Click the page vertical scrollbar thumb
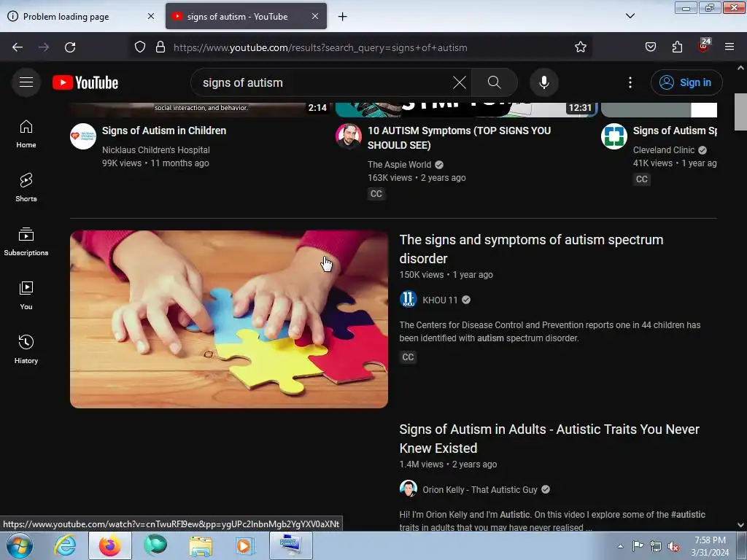The width and height of the screenshot is (747, 560). [x=740, y=112]
